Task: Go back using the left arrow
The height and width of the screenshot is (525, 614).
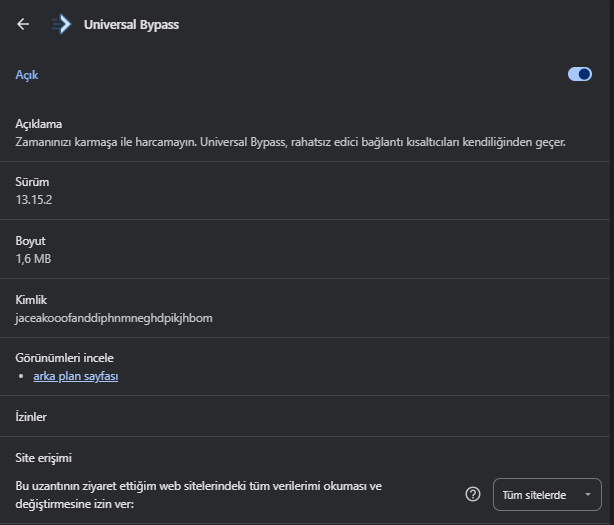Action: [23, 24]
